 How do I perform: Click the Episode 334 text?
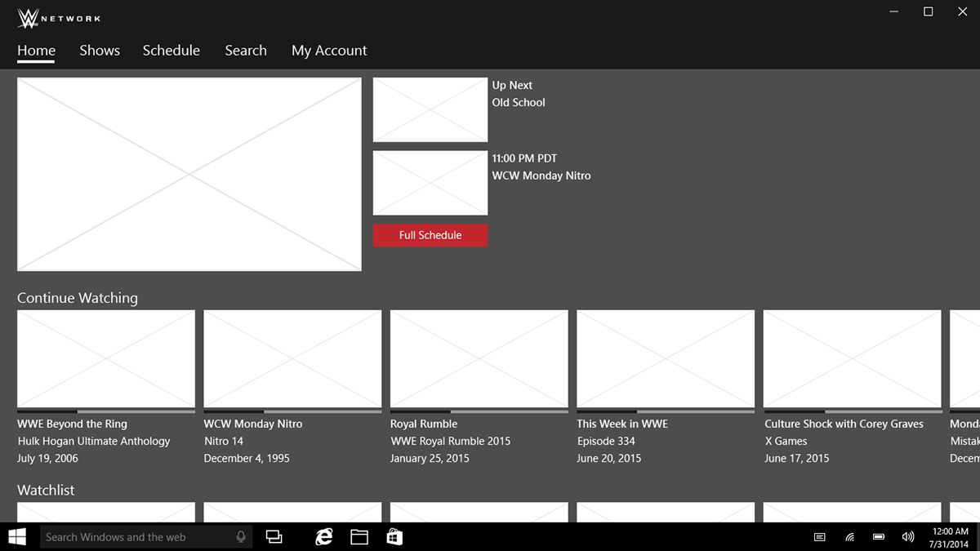pyautogui.click(x=606, y=441)
